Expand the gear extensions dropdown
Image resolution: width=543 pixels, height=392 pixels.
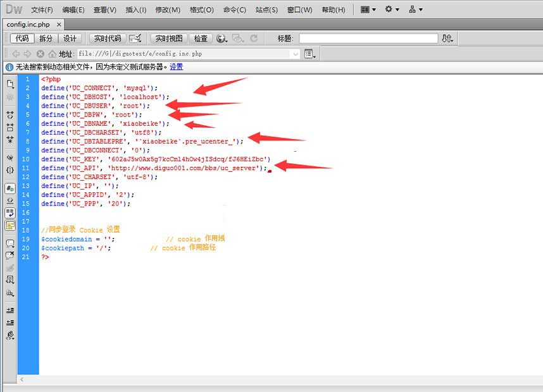(x=392, y=9)
